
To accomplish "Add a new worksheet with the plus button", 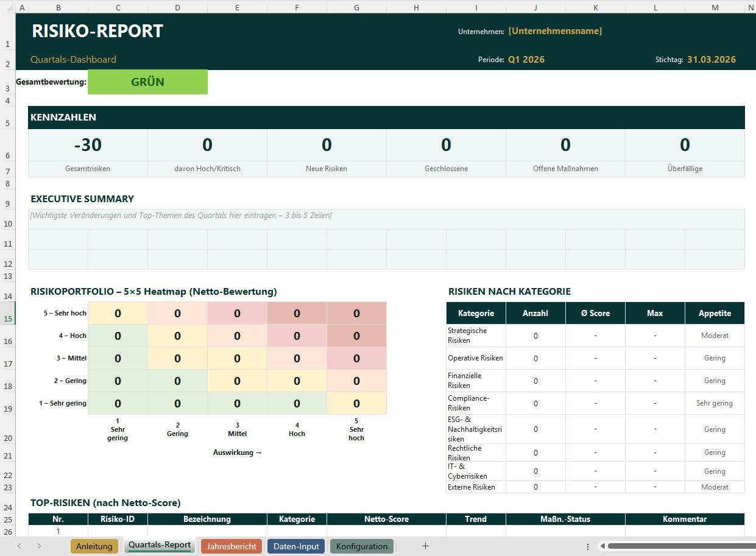I will click(x=426, y=546).
